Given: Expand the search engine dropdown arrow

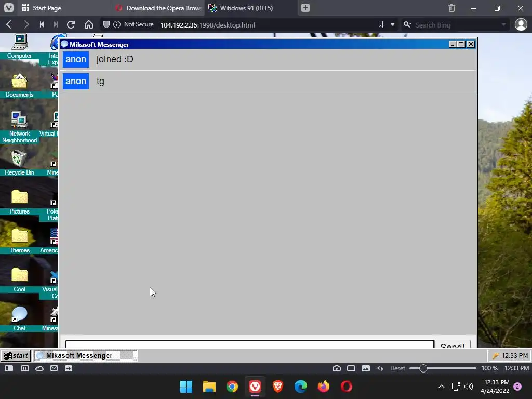Looking at the screenshot, I should [x=503, y=25].
